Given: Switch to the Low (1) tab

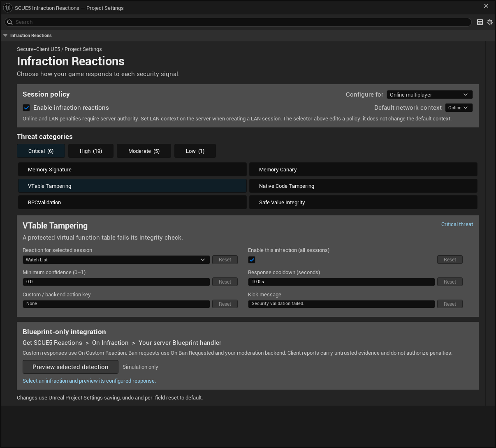Looking at the screenshot, I should (x=195, y=151).
